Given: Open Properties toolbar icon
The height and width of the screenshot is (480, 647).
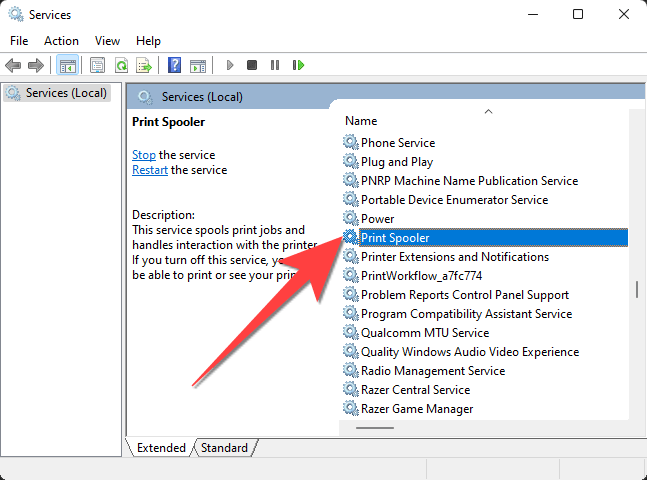Looking at the screenshot, I should pos(97,65).
